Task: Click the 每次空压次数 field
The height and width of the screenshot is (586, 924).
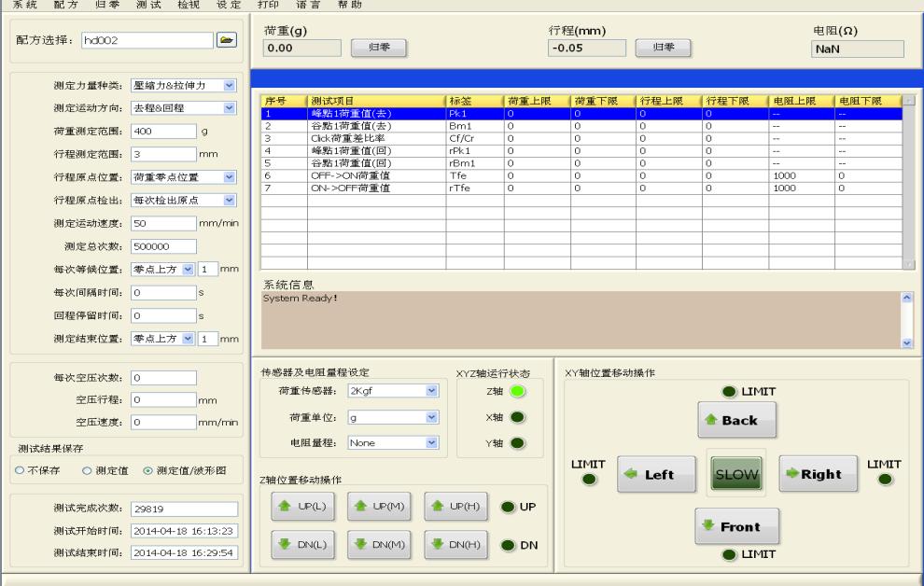Action: (x=163, y=378)
